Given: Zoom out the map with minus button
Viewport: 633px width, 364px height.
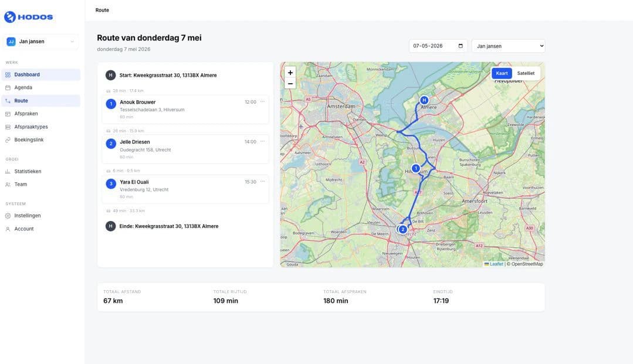Looking at the screenshot, I should [290, 84].
